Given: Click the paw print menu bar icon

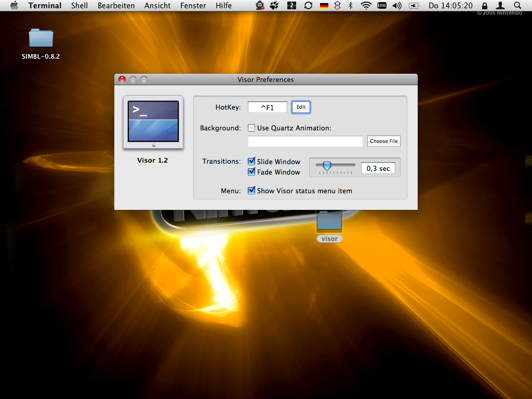Looking at the screenshot, I should (274, 5).
